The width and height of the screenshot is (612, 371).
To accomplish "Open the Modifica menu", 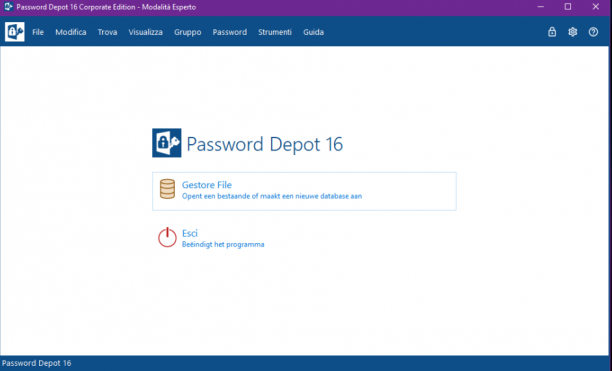I will pyautogui.click(x=71, y=32).
